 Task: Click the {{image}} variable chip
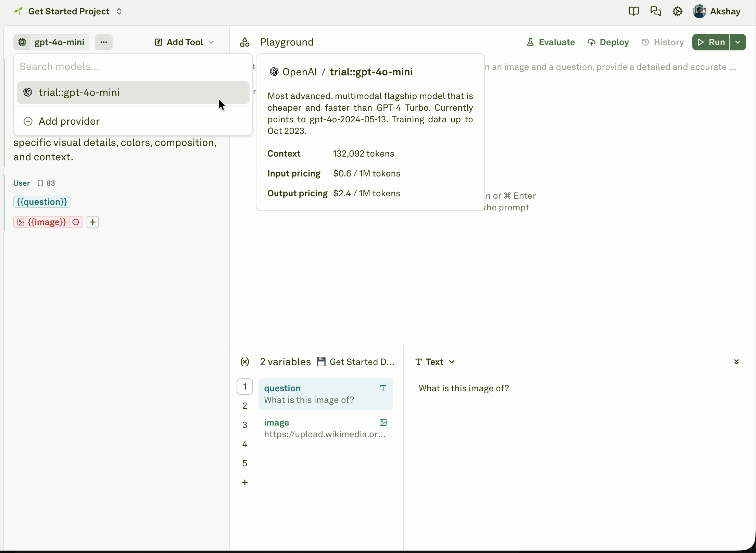[41, 222]
